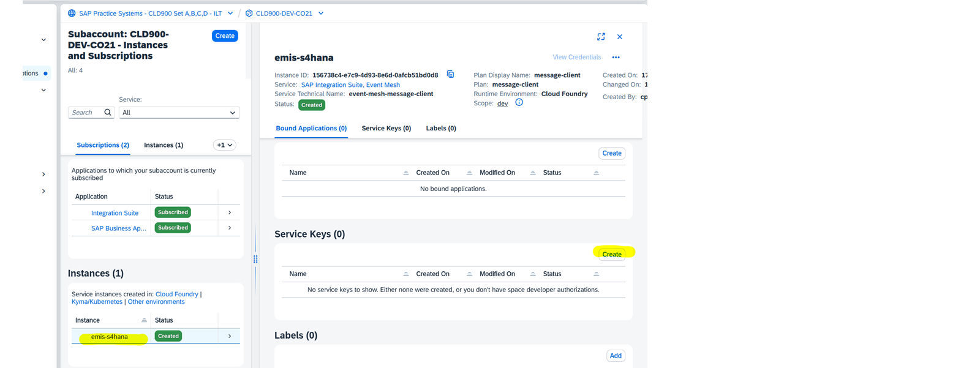This screenshot has width=980, height=368.
Task: Expand the +1 more tabs dropdown
Action: (224, 145)
